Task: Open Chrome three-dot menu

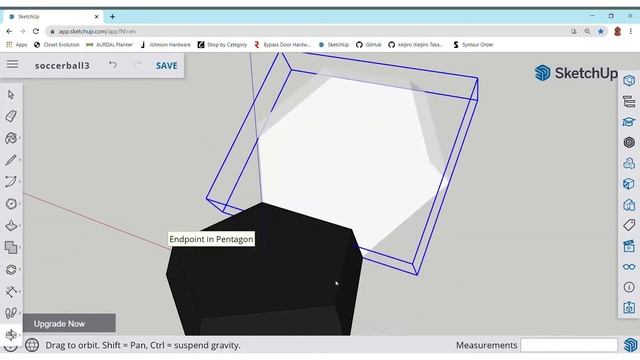Action: pyautogui.click(x=631, y=31)
